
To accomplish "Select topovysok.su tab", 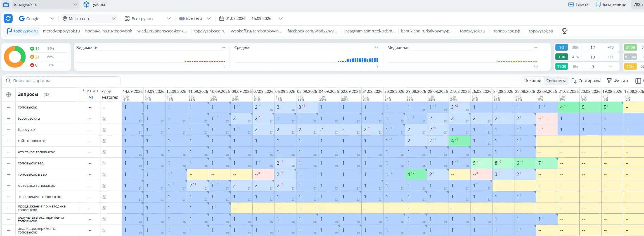I will click(541, 31).
